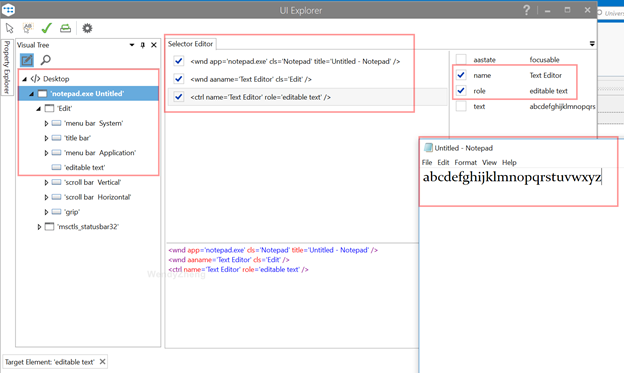Screen dimensions: 624x373
Task: Select the 'editable text' tree item
Action: tap(84, 168)
